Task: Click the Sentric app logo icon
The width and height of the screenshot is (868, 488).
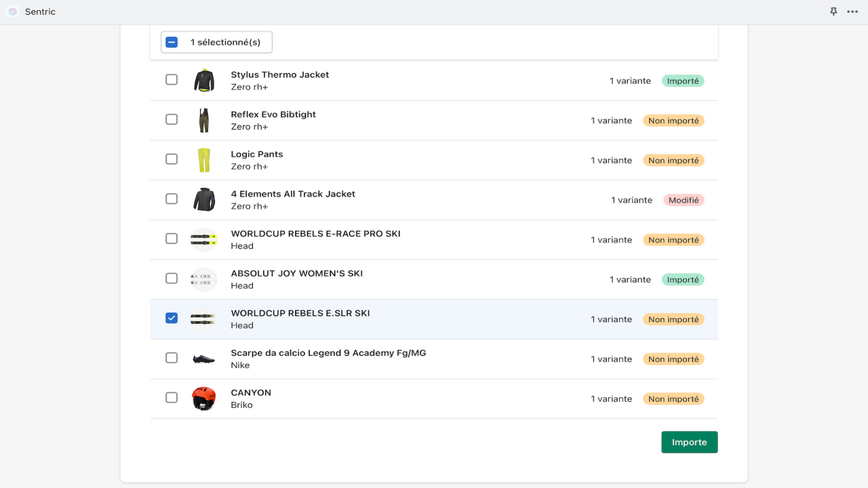Action: [12, 12]
